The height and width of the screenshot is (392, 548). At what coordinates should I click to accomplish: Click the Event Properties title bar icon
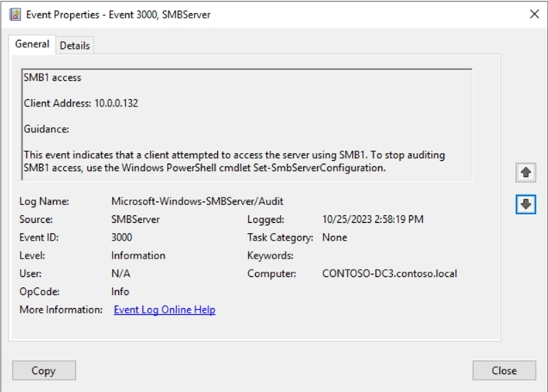pyautogui.click(x=15, y=15)
